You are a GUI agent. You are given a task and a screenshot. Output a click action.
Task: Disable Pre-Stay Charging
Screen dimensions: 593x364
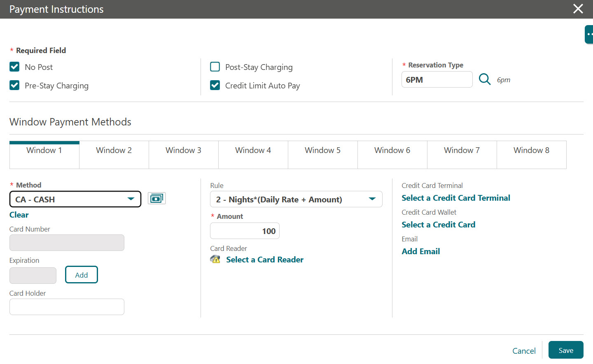[x=14, y=86]
